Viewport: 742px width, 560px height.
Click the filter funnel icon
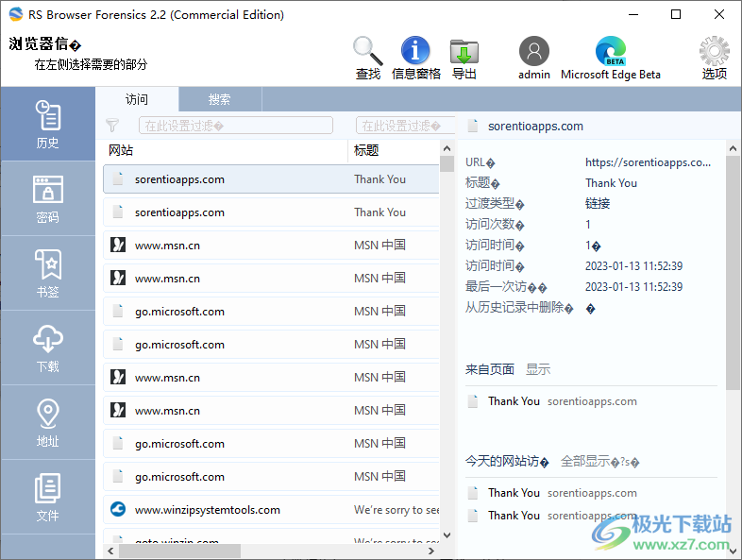112,125
